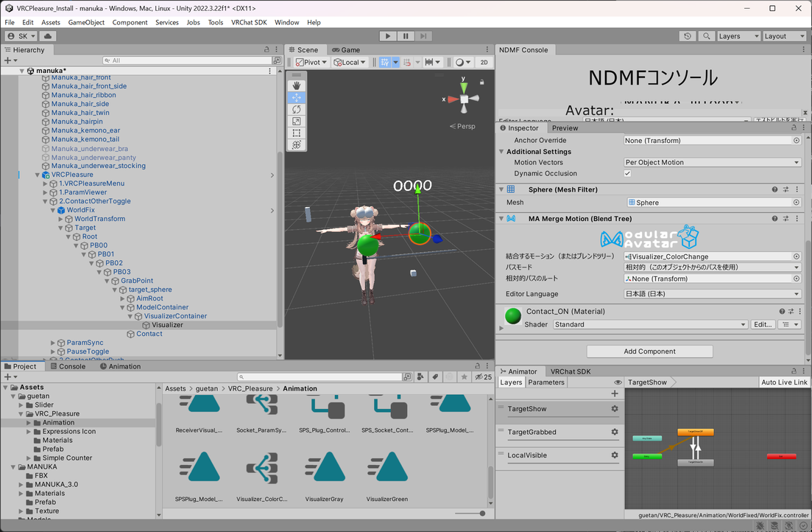The image size is (812, 532).
Task: Select Visualizer in Hierarchy
Action: tap(167, 325)
